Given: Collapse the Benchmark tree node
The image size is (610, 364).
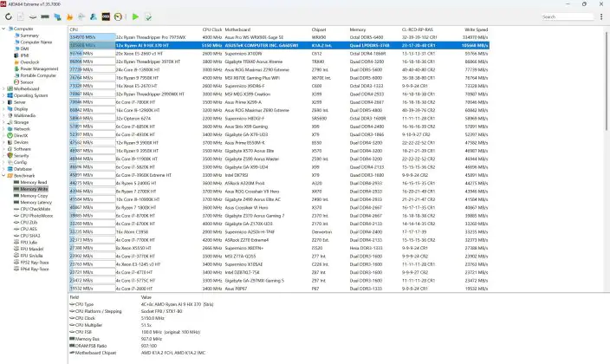Looking at the screenshot, I should (x=3, y=176).
